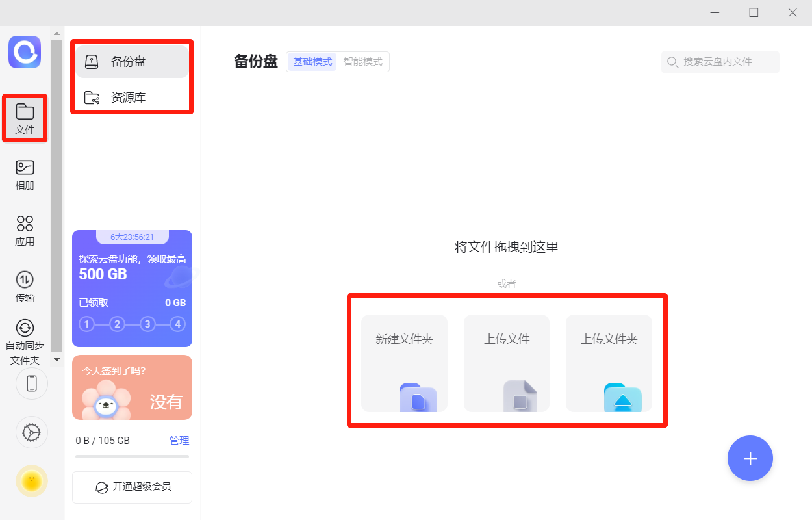This screenshot has height=520, width=812.
Task: Minimize the window
Action: tap(715, 12)
